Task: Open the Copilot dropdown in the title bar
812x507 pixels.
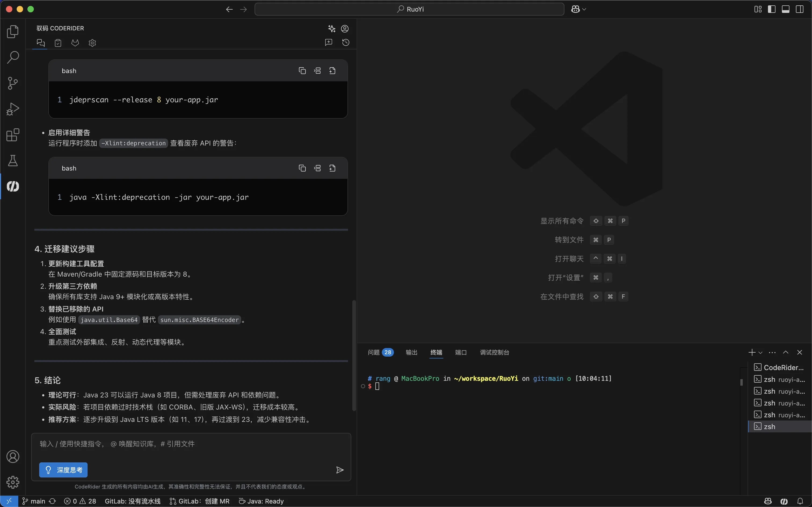Action: point(584,9)
